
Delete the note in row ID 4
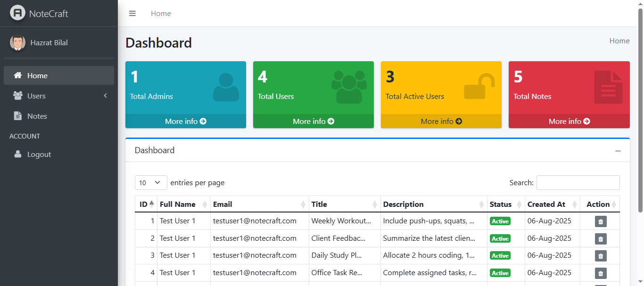click(601, 273)
